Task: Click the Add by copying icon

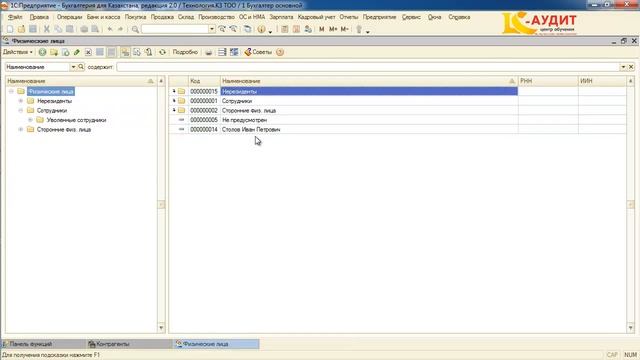Action: pyautogui.click(x=65, y=52)
